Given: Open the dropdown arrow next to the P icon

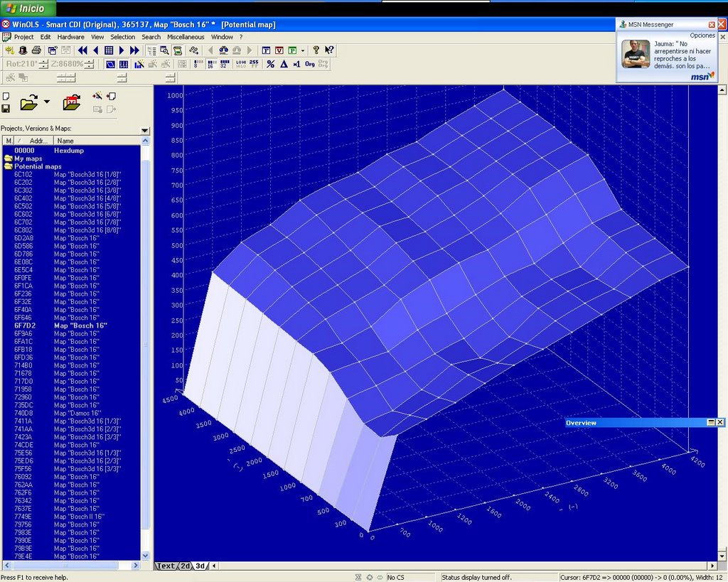Looking at the screenshot, I should (x=303, y=50).
